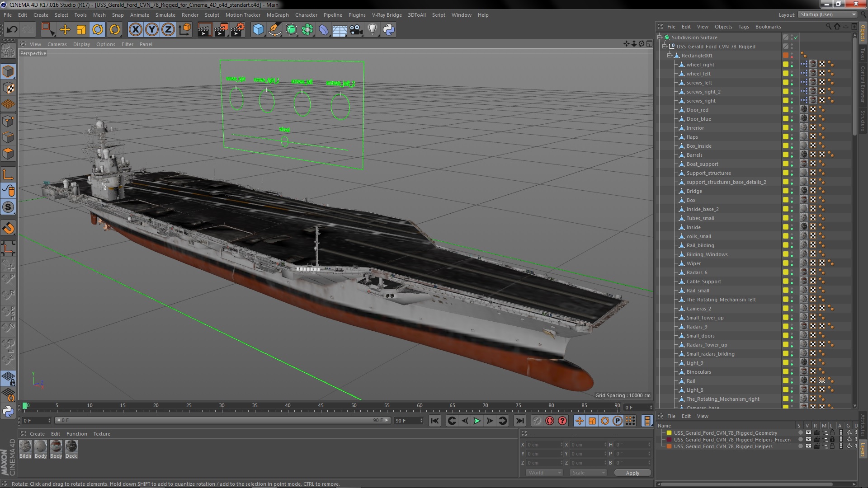Toggle Rotation keyframe recording

tap(605, 421)
